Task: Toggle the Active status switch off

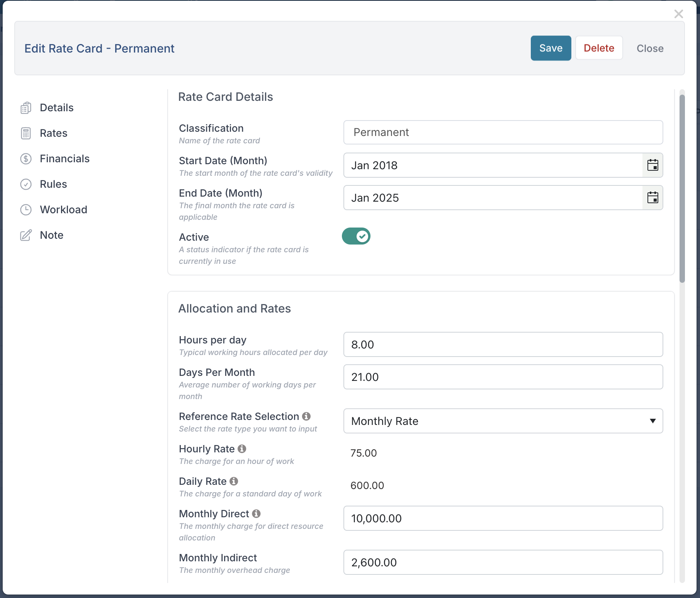Action: pyautogui.click(x=356, y=236)
